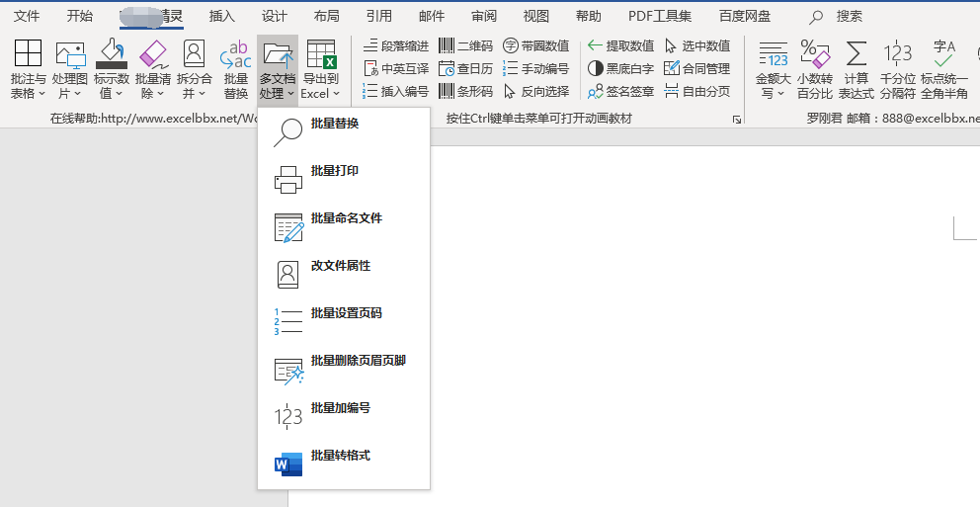Click 批量删除页眉页脚 menu entry

click(358, 361)
